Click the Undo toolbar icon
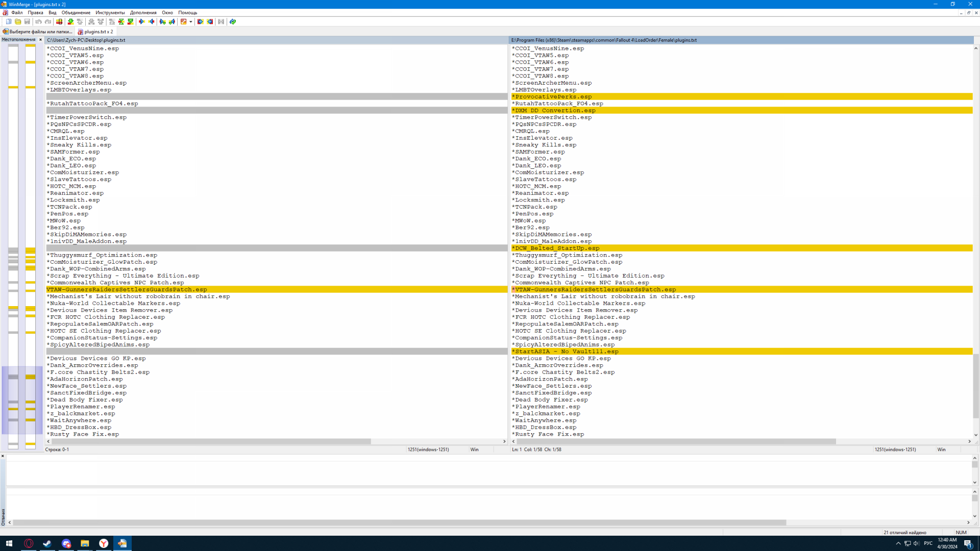Image resolution: width=980 pixels, height=551 pixels. [38, 21]
